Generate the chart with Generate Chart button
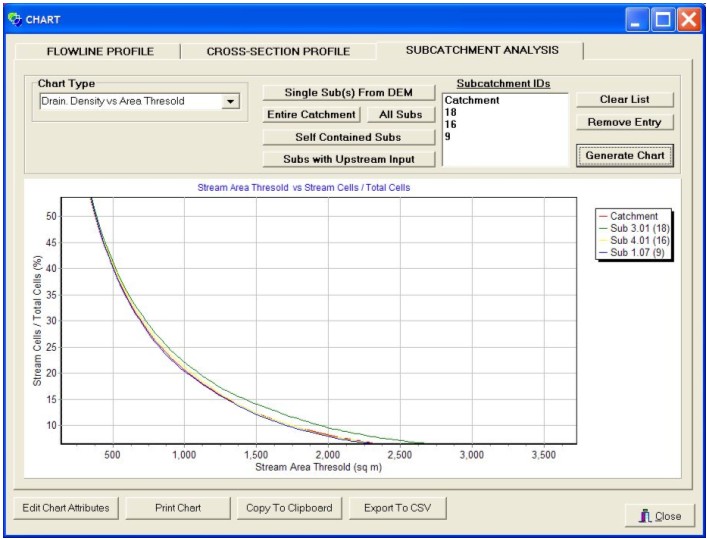The width and height of the screenshot is (707, 539). [x=625, y=156]
